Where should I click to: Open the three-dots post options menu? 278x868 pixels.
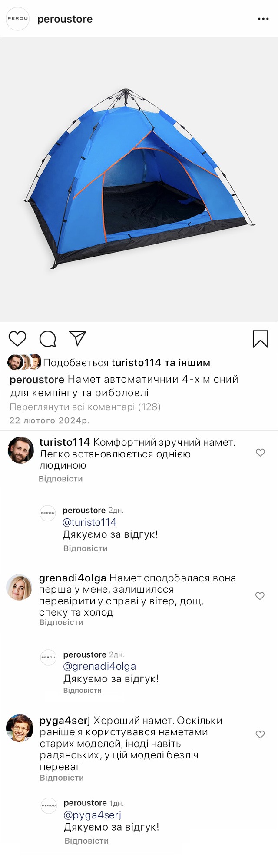point(263,19)
